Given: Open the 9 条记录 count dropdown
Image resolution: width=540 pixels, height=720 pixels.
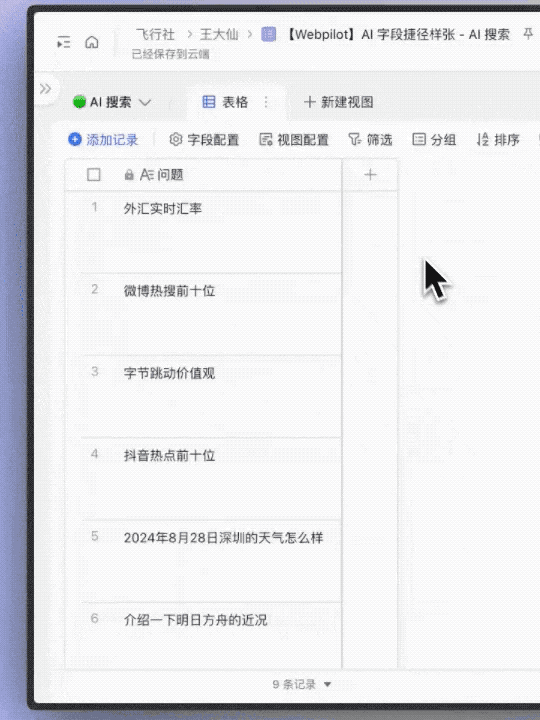Looking at the screenshot, I should coord(302,684).
